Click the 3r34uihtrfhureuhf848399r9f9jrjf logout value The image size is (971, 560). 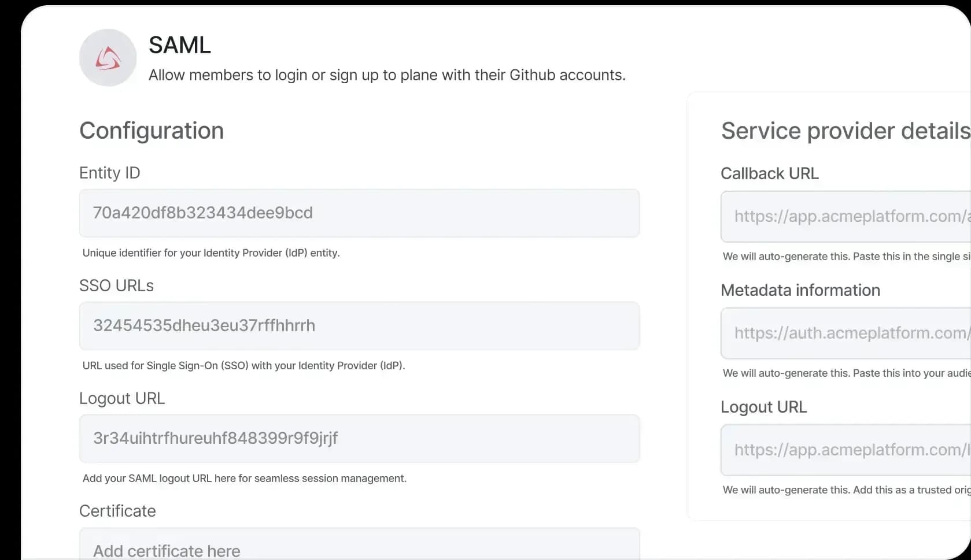[x=215, y=438]
